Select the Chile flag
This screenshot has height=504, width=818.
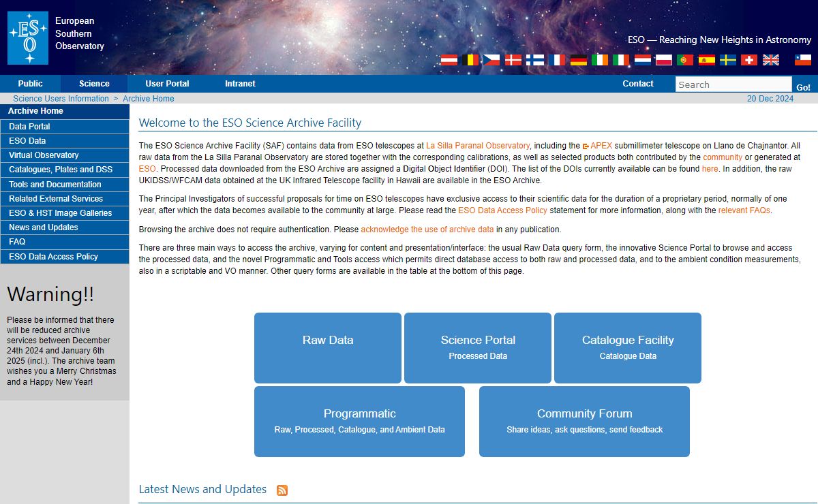(804, 60)
